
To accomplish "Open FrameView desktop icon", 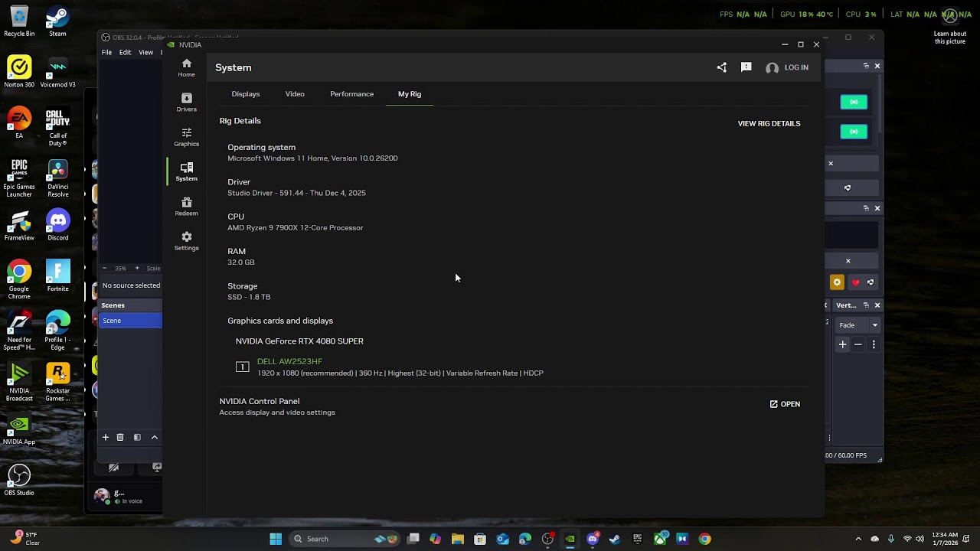I will [19, 225].
